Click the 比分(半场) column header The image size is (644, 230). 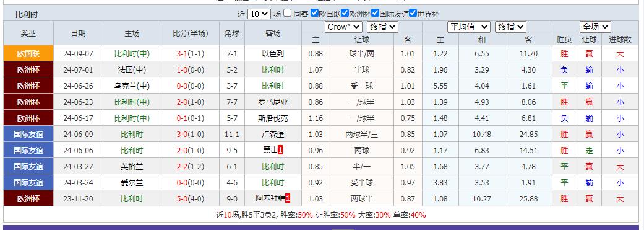(191, 33)
